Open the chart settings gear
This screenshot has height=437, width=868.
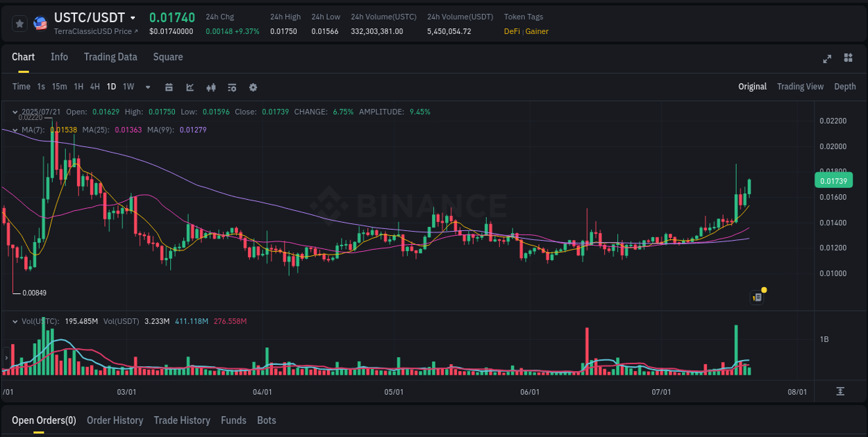click(x=253, y=87)
